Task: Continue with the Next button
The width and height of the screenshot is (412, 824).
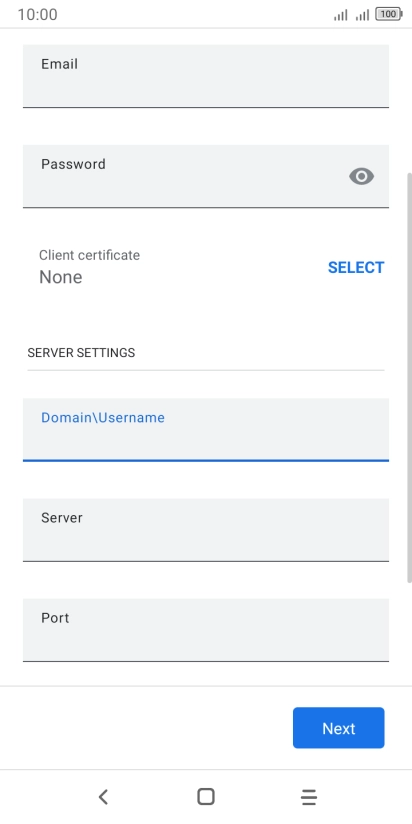Action: 338,728
